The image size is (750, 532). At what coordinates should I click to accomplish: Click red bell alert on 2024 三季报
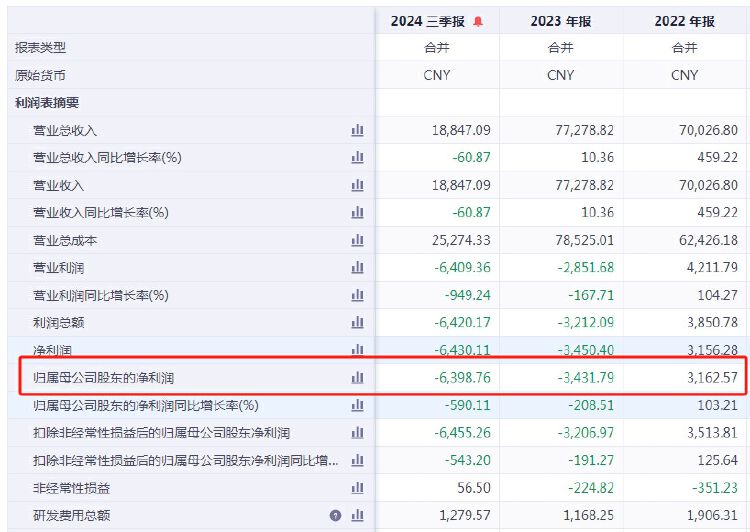478,22
